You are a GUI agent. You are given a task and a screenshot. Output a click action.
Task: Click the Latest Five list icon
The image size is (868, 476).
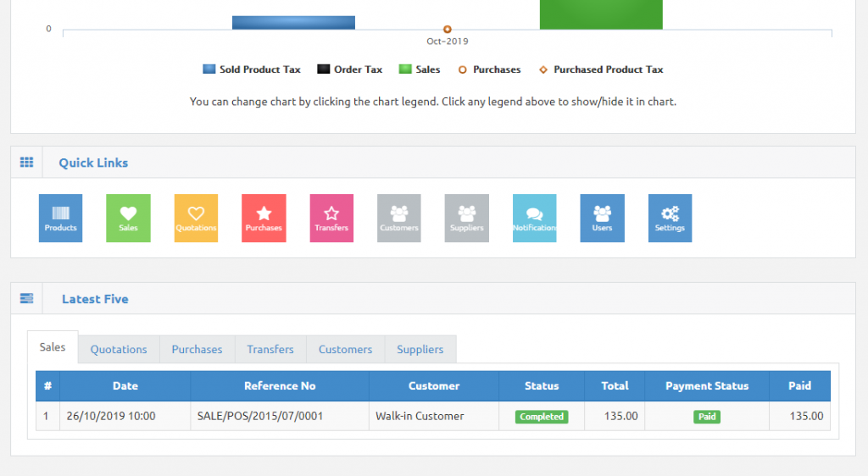(x=26, y=298)
